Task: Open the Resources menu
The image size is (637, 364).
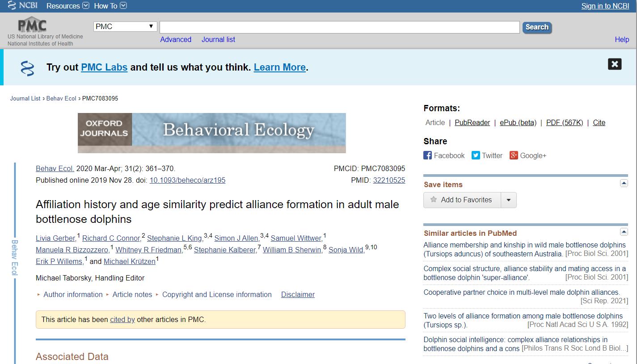Action: point(67,6)
